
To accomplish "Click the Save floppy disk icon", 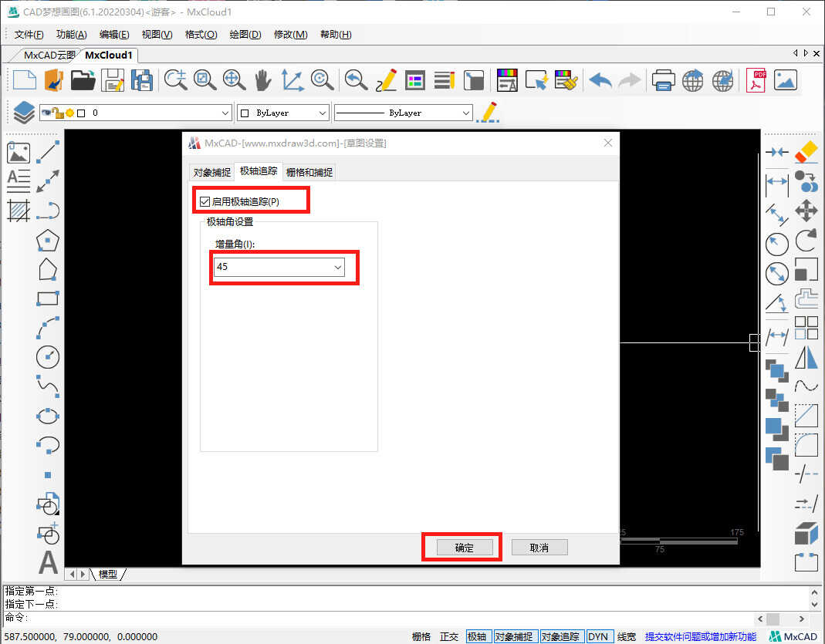I will click(x=113, y=80).
